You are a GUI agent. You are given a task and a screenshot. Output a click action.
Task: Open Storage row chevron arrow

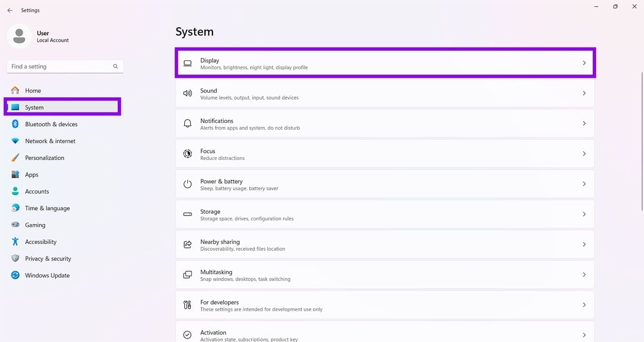[584, 214]
